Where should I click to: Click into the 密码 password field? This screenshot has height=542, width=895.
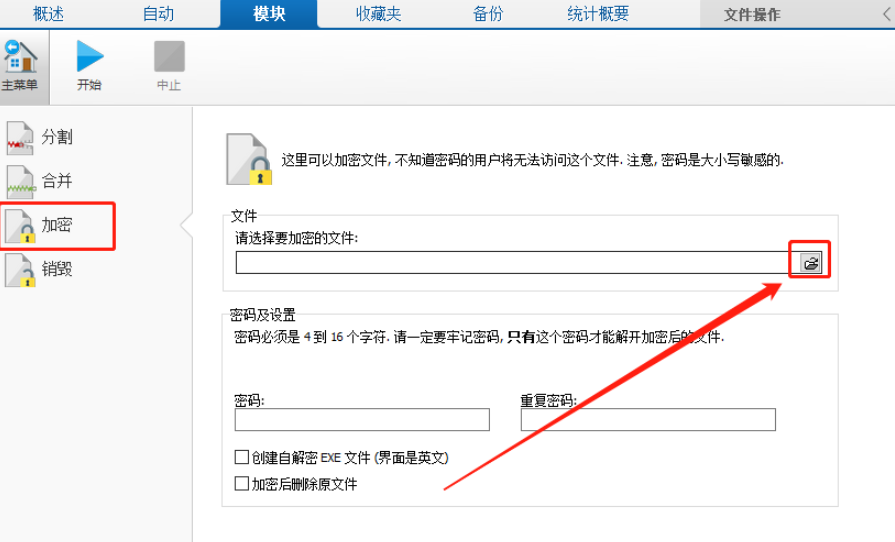[362, 419]
